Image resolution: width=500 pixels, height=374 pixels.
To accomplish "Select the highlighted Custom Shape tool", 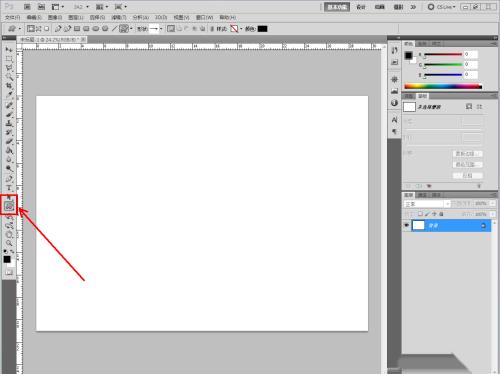I will 9,206.
